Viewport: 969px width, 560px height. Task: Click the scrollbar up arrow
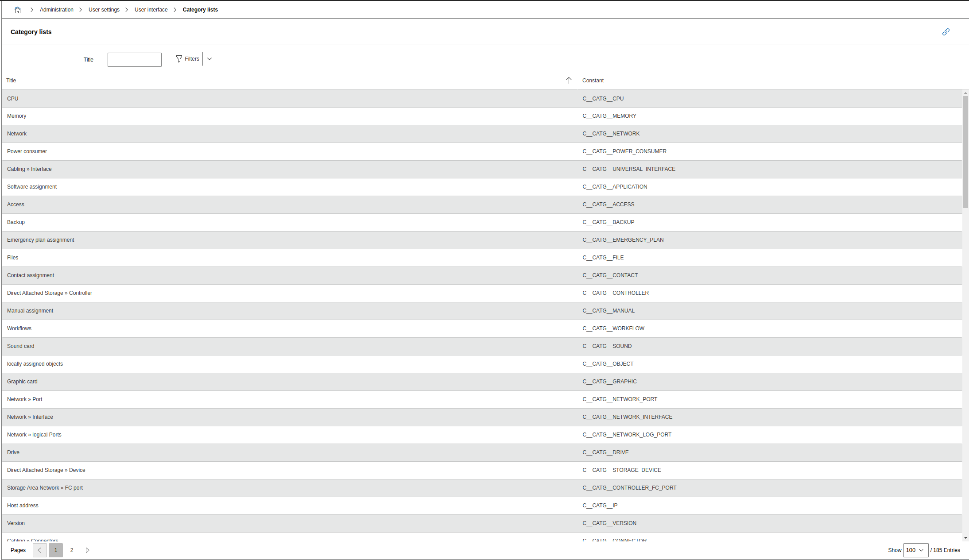click(965, 93)
